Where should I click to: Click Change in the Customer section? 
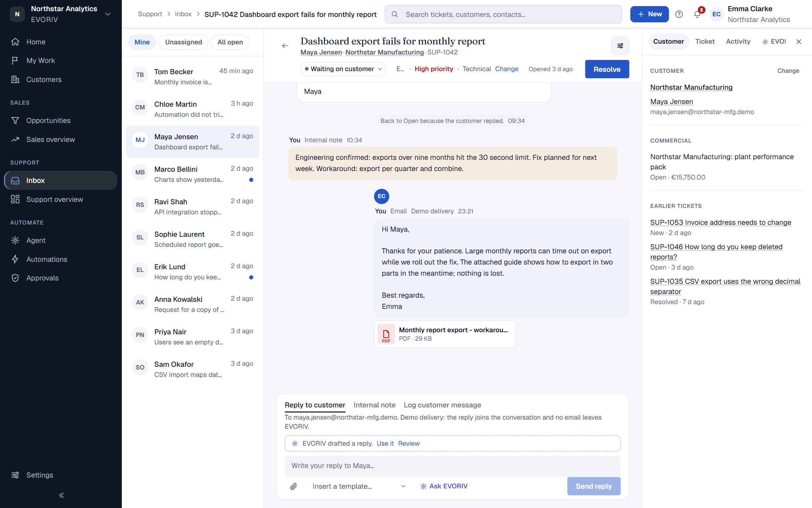click(x=788, y=71)
